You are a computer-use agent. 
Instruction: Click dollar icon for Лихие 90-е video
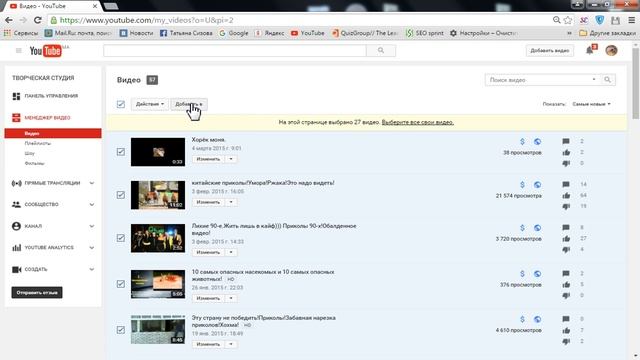(522, 228)
